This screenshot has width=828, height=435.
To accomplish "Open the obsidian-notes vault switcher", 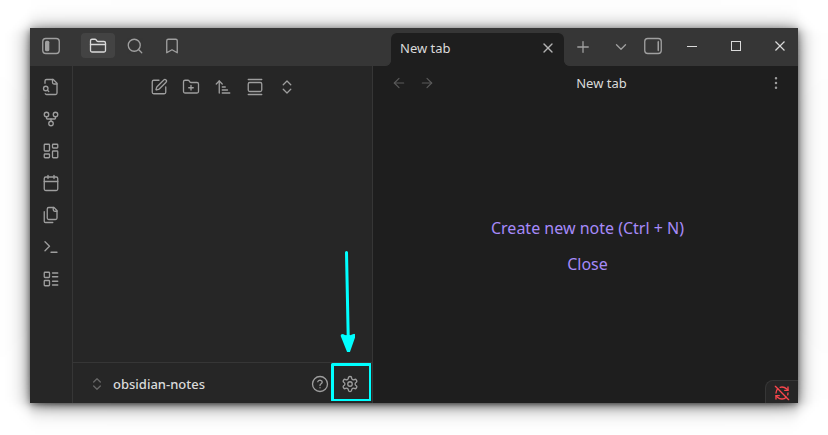I will [150, 384].
